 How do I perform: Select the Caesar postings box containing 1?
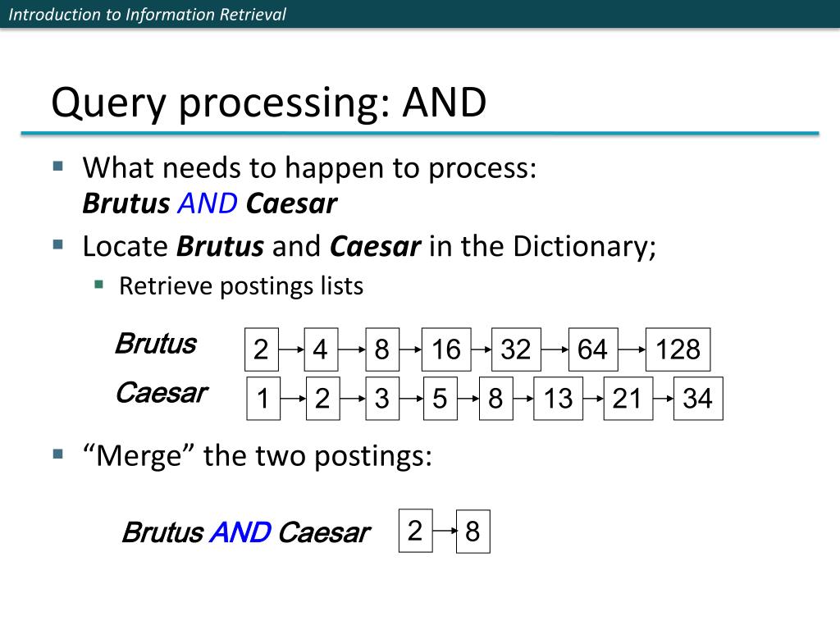[x=263, y=398]
